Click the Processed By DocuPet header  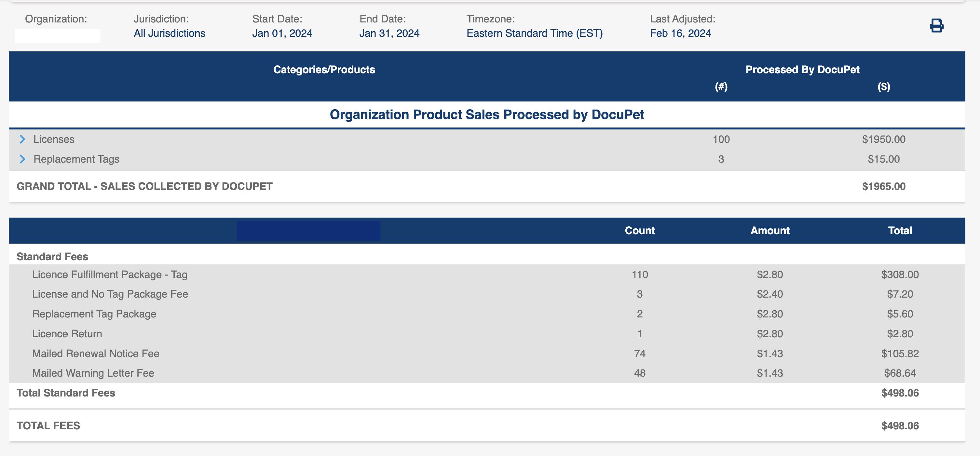[802, 70]
